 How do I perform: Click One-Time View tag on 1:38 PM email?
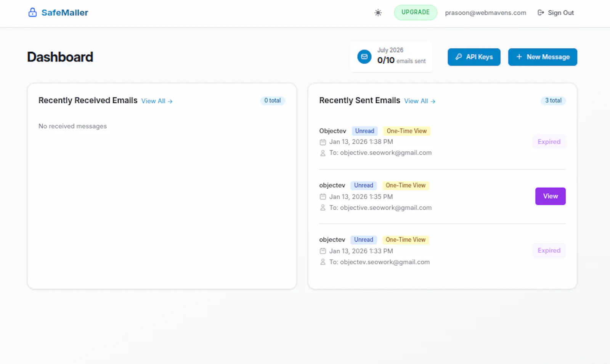coord(407,131)
